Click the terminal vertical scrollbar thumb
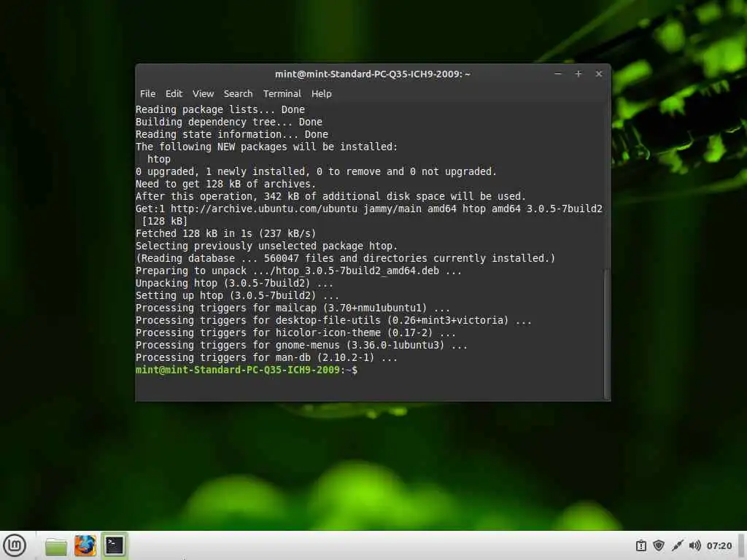 [x=606, y=333]
